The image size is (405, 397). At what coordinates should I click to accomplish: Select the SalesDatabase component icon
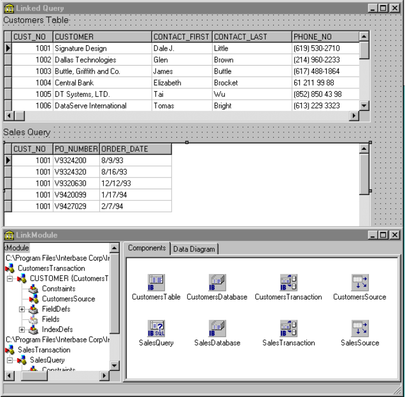point(217,328)
